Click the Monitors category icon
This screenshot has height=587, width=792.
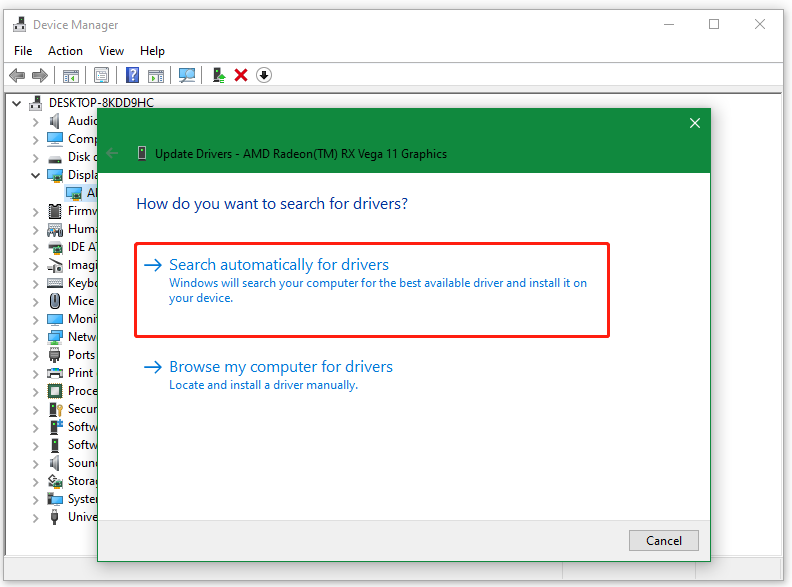click(x=55, y=319)
